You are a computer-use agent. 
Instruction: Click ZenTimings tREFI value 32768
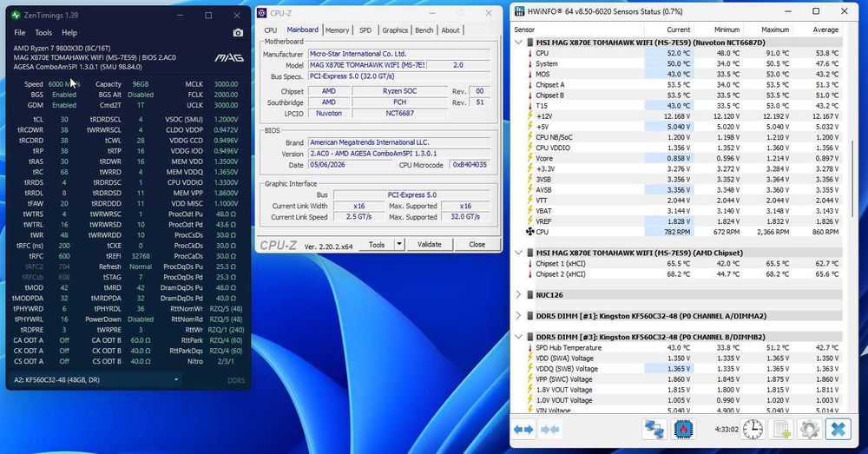pyautogui.click(x=141, y=256)
